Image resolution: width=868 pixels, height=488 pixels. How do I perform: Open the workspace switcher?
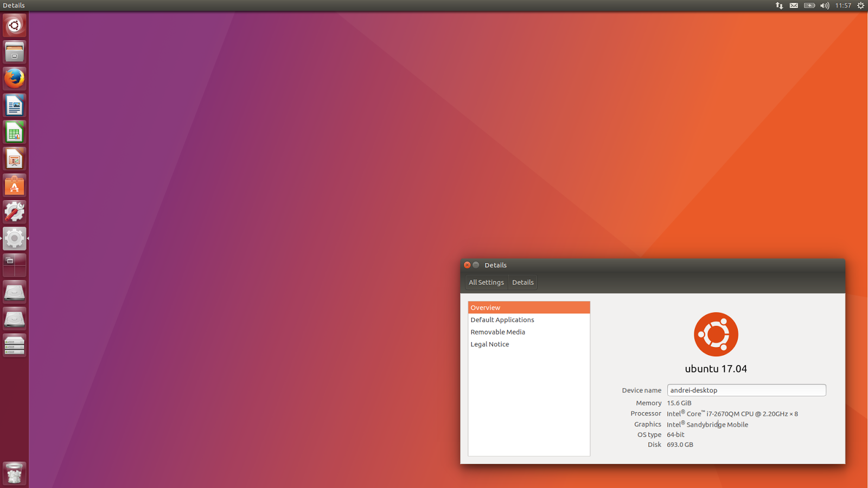(14, 265)
